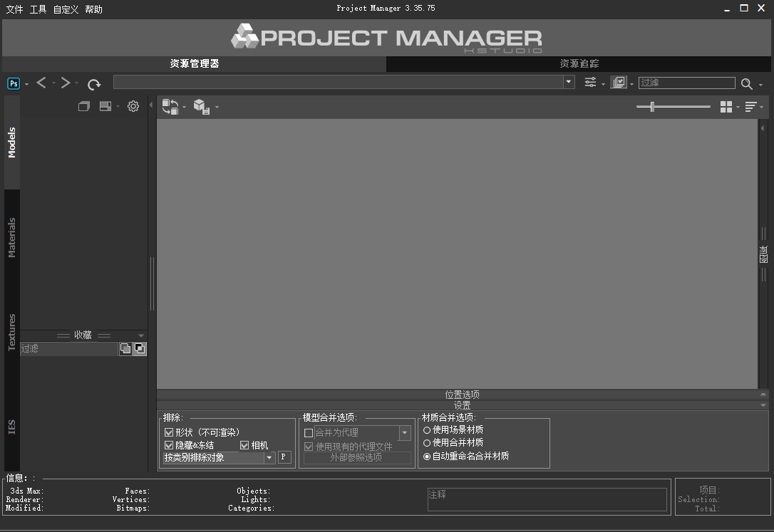The image size is (774, 532).
Task: Switch to the 资源管理器 tab
Action: click(x=194, y=63)
